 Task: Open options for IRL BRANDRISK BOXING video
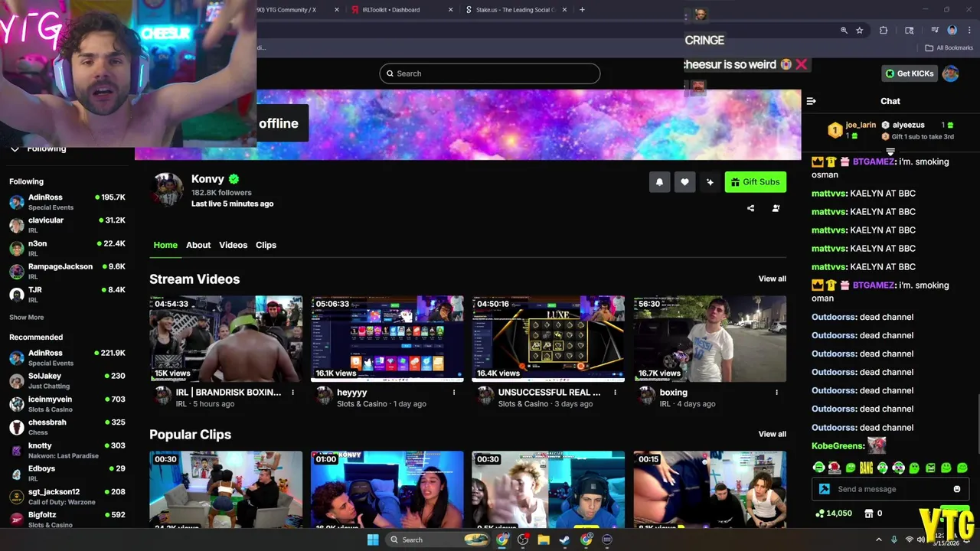point(292,393)
